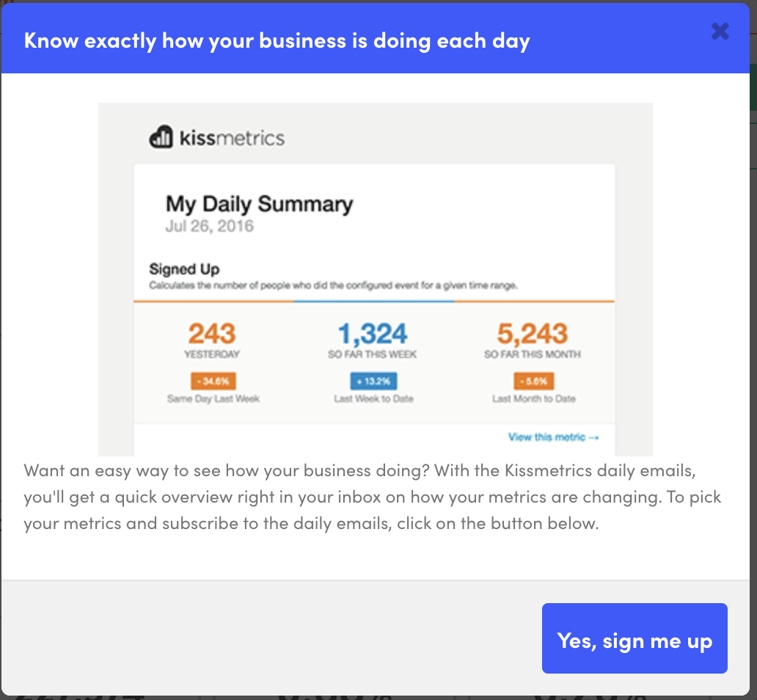Select the blue +13.2% change badge
757x700 pixels.
click(373, 381)
